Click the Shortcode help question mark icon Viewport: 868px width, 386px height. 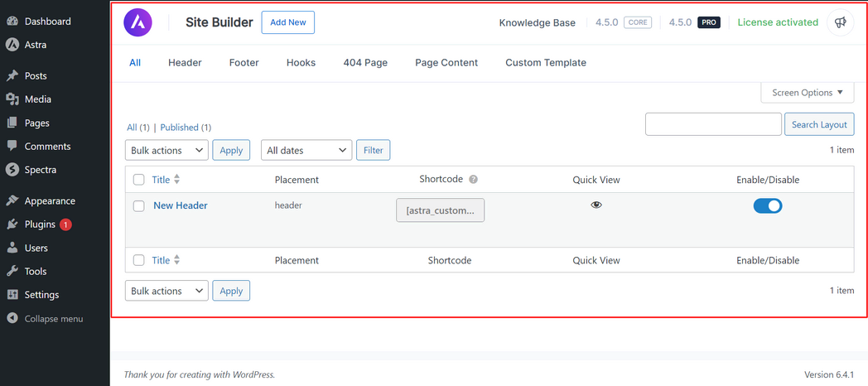click(473, 179)
